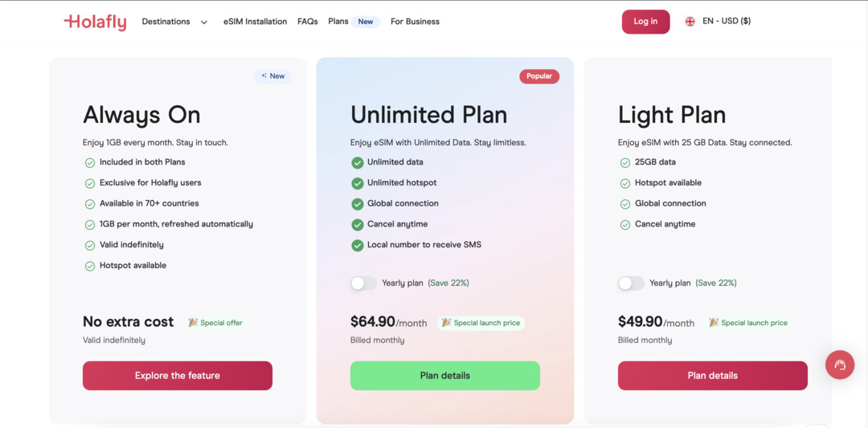Image resolution: width=868 pixels, height=428 pixels.
Task: Click the sparkle New badge on Always On
Action: tap(272, 76)
